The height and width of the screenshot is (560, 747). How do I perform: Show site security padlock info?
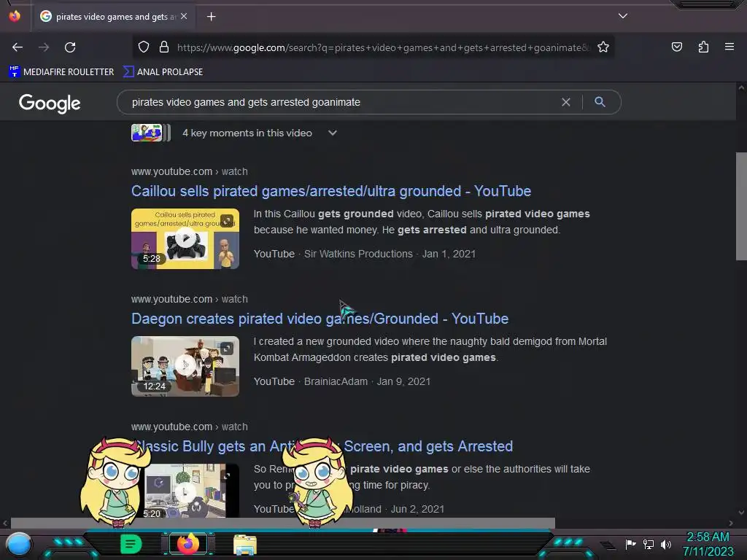pos(164,47)
